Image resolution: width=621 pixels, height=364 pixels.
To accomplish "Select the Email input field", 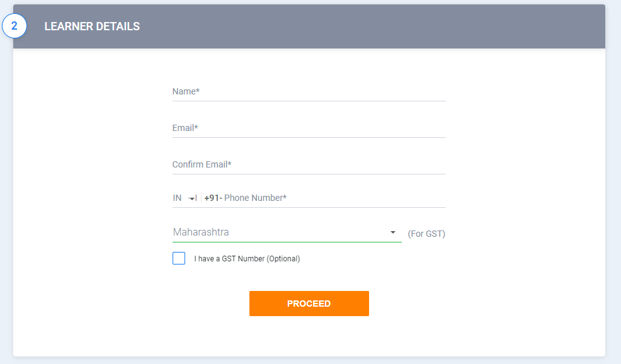I will [x=309, y=128].
